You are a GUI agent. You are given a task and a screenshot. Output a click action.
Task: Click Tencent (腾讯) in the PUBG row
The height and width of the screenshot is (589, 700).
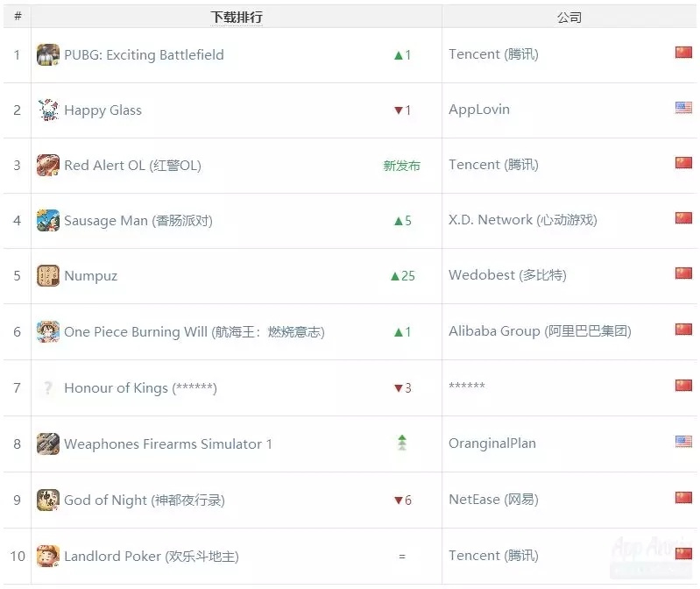point(493,54)
